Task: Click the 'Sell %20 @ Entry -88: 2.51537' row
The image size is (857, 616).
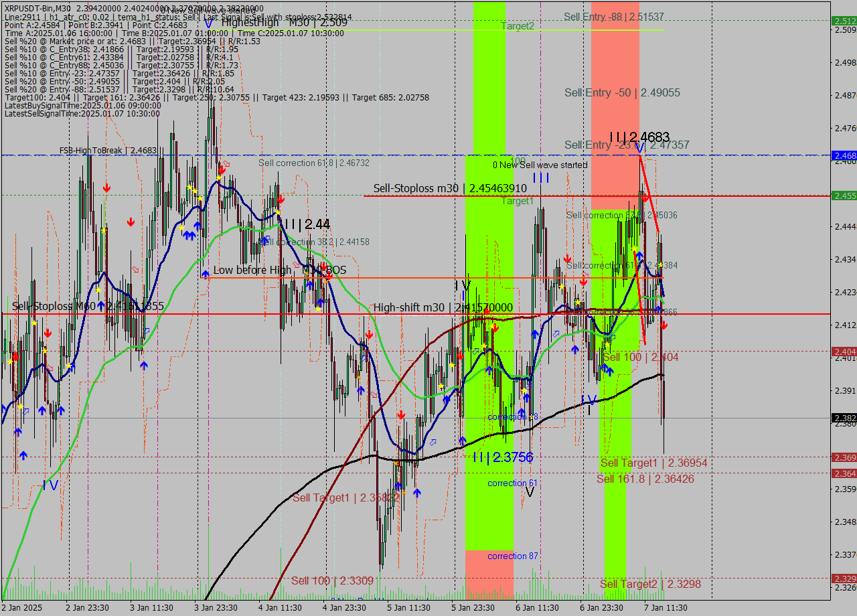Action: 119,90
